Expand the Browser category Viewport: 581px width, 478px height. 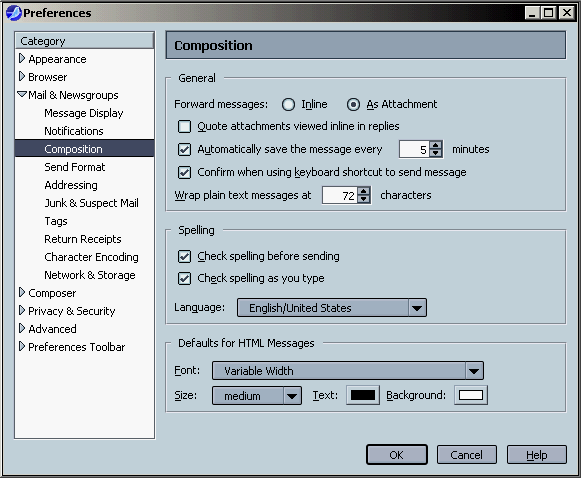[22, 76]
